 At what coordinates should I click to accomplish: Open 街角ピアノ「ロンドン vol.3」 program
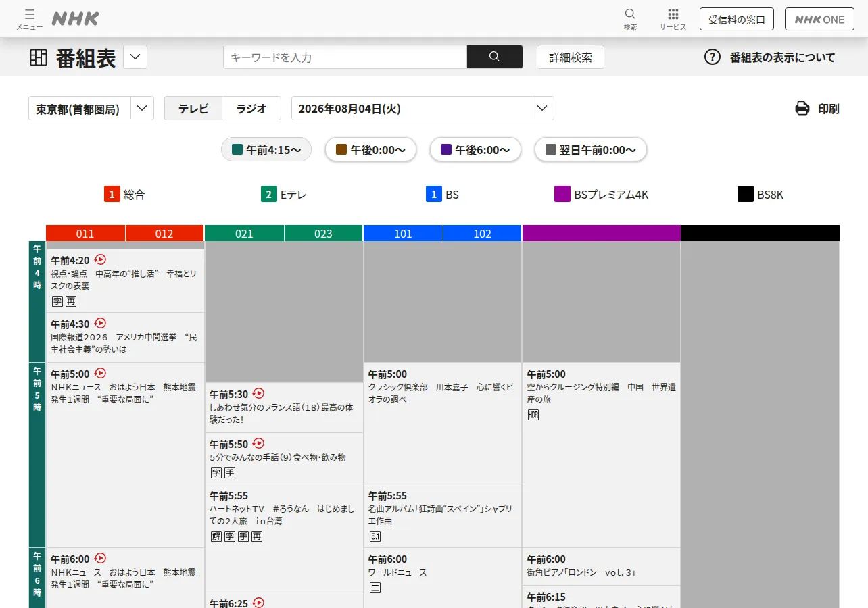602,566
